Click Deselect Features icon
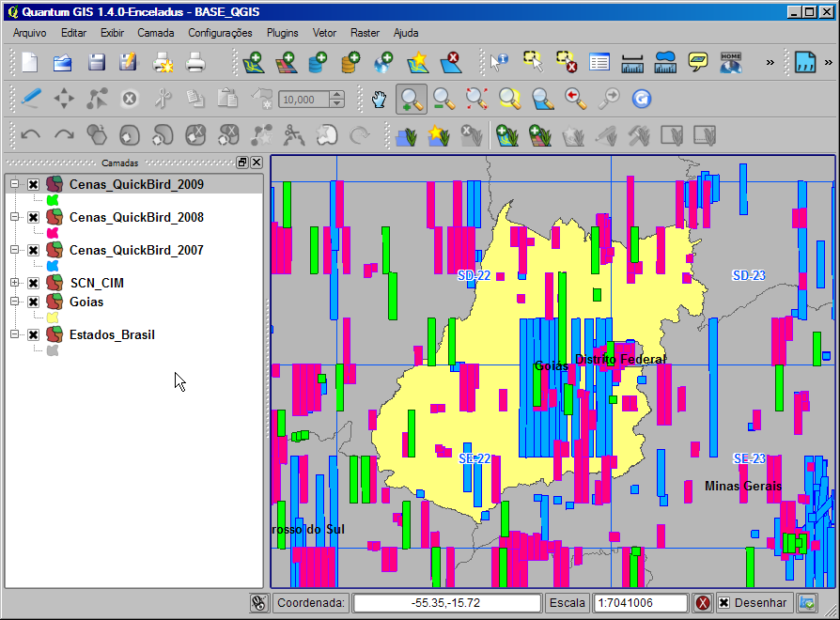The width and height of the screenshot is (840, 620). tap(567, 62)
